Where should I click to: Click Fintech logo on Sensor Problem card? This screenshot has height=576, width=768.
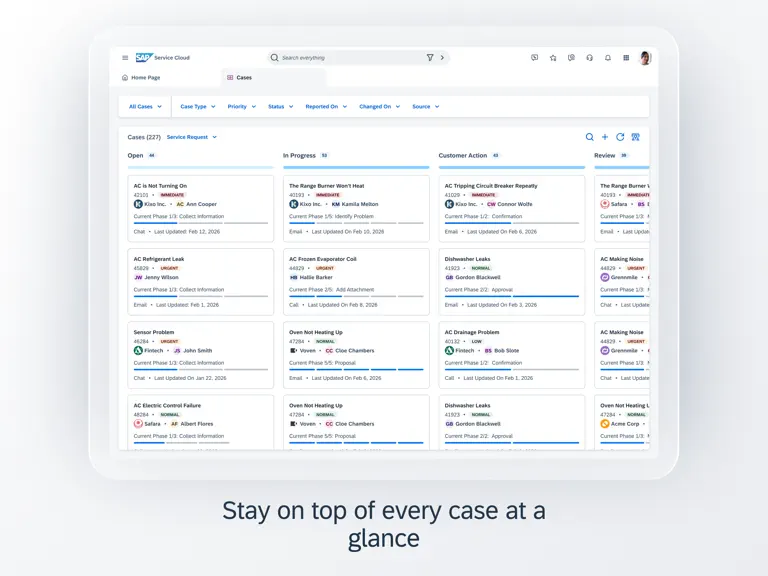138,351
